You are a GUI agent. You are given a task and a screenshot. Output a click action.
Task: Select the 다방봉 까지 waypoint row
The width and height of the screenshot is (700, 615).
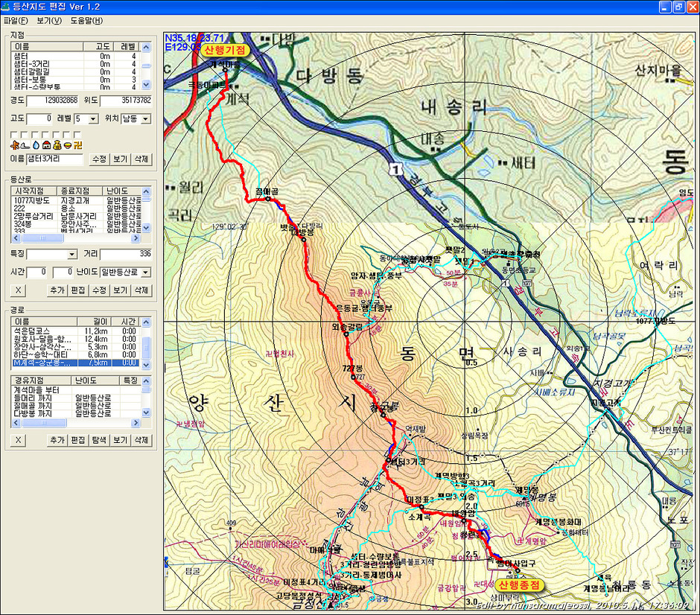point(76,414)
